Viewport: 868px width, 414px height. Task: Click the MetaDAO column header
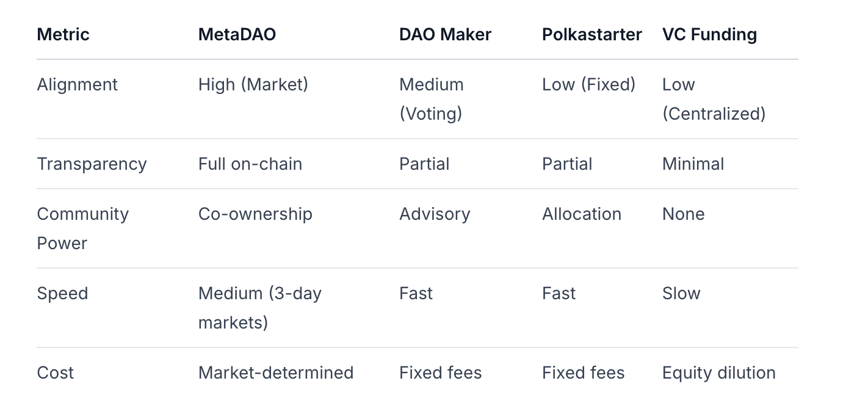(x=237, y=34)
